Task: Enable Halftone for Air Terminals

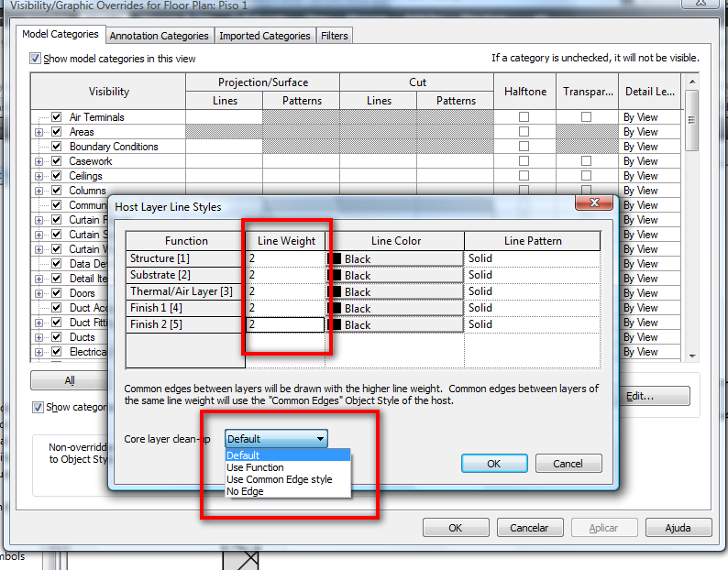Action: 524,117
